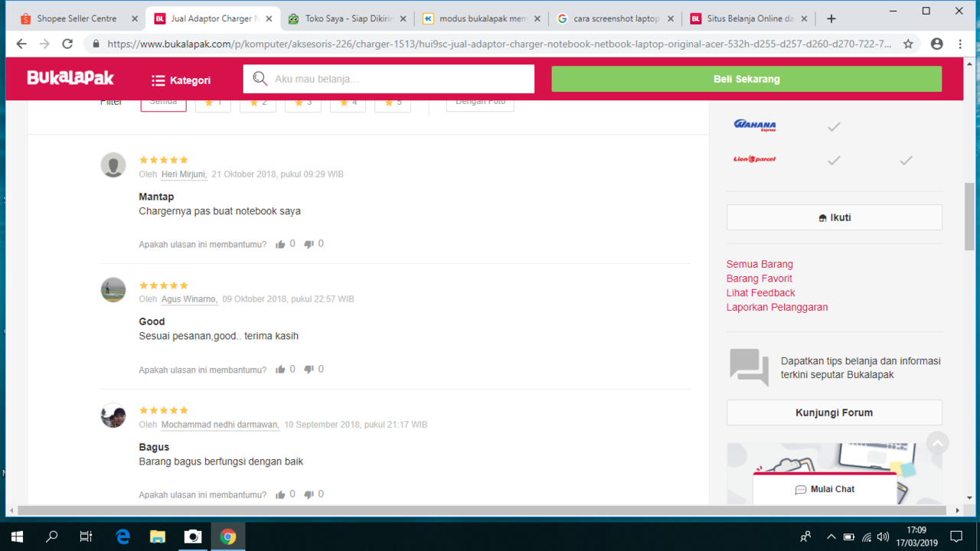This screenshot has height=551, width=980.
Task: Reload the current page
Action: coord(67,44)
